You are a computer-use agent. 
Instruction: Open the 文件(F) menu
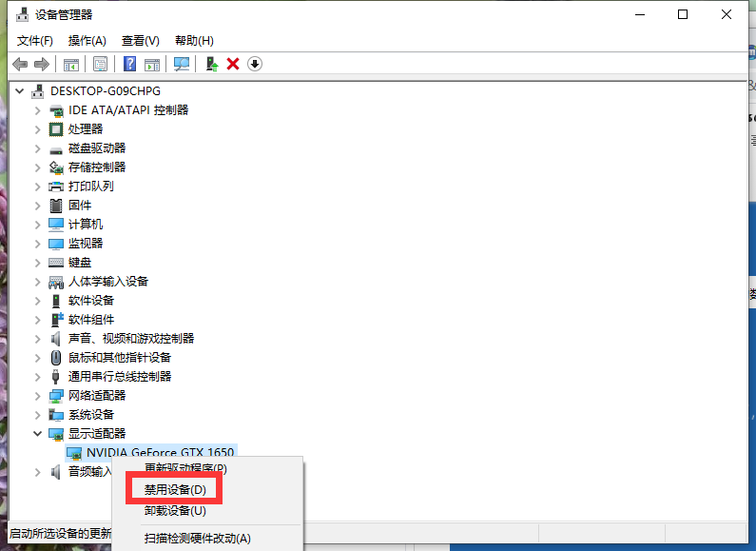35,41
